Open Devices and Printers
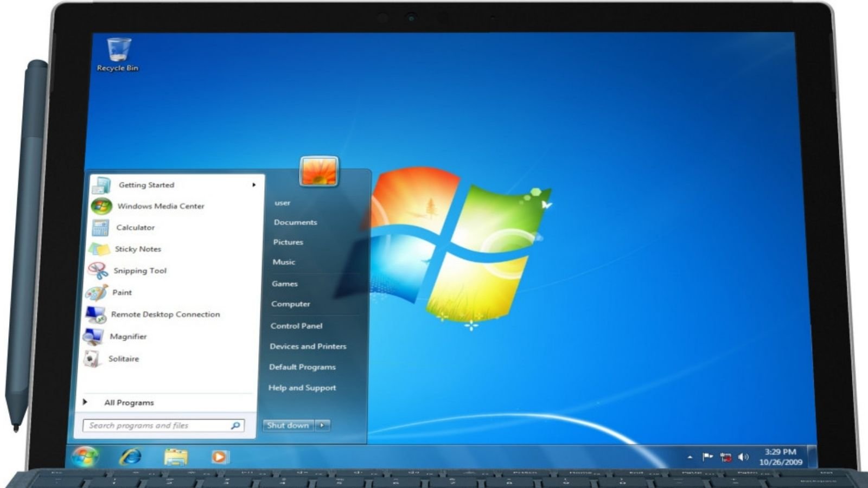The image size is (868, 488). click(308, 346)
